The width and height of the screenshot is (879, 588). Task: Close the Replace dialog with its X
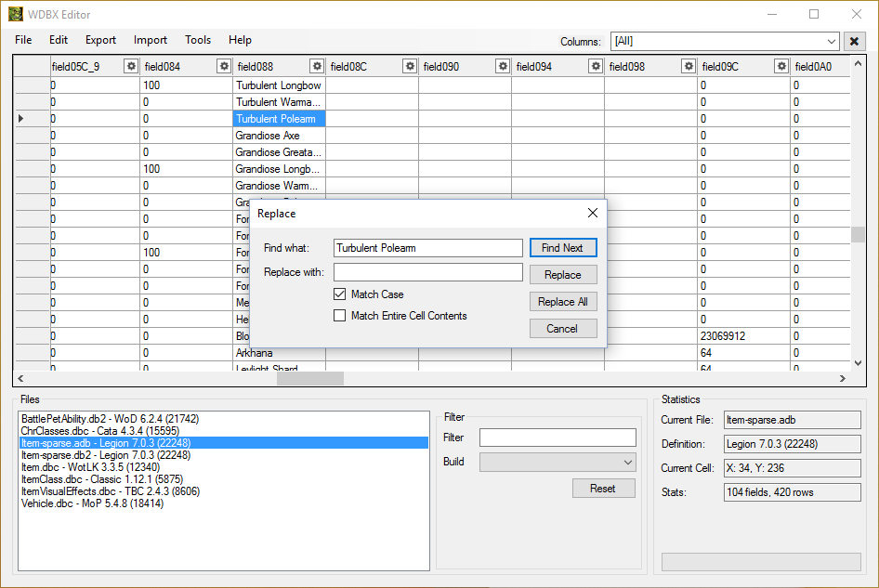point(593,213)
